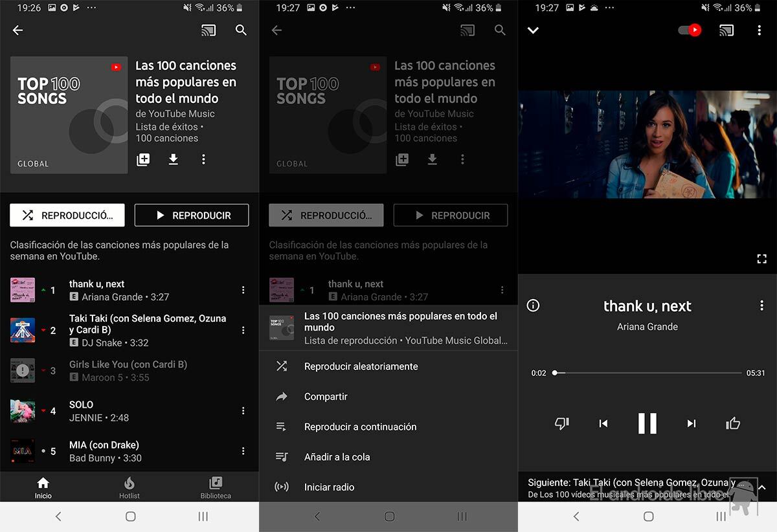Screen dimensions: 777x532
Task: Open options for Taki Taki song row
Action: 243,330
